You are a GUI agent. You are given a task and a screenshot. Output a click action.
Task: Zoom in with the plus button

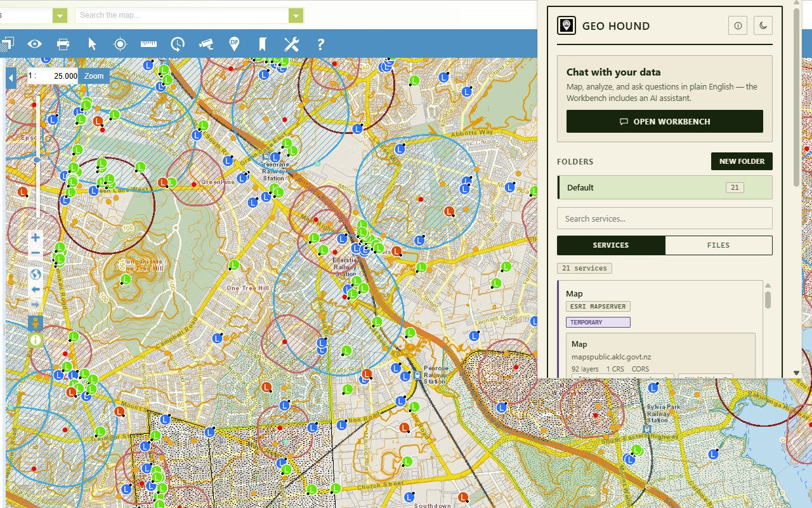point(36,237)
